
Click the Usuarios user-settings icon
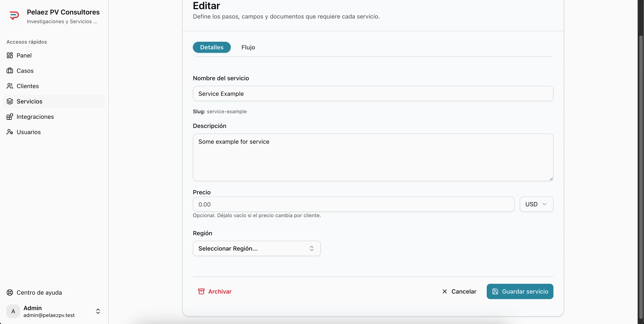point(10,132)
